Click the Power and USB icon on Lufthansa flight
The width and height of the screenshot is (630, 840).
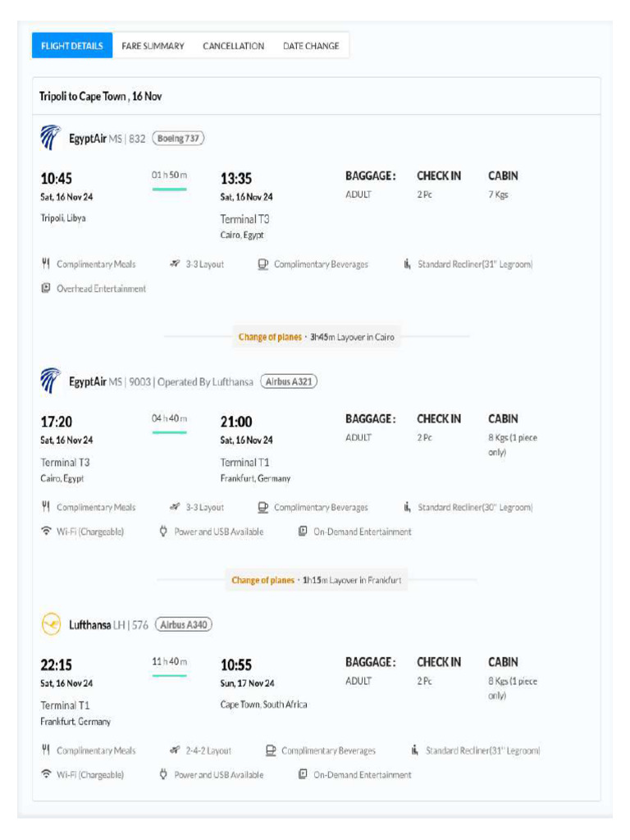tap(163, 774)
